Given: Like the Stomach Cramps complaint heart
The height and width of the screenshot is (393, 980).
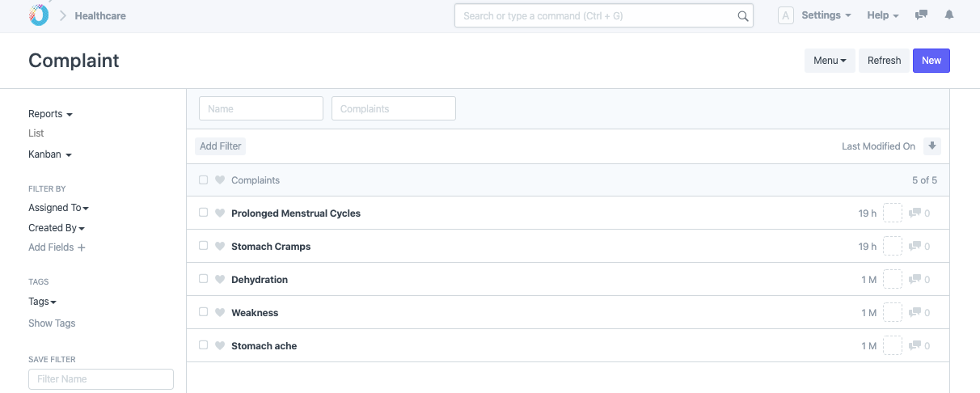Looking at the screenshot, I should click(x=220, y=247).
